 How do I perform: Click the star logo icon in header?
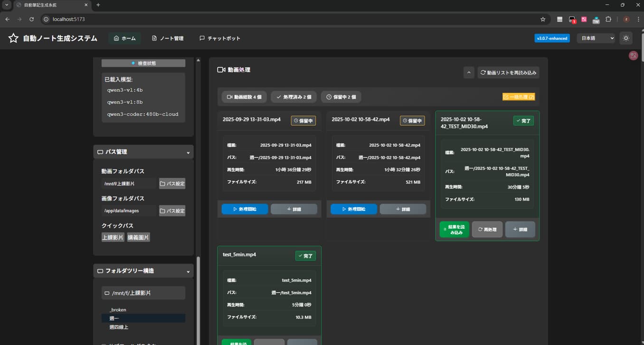coord(13,38)
